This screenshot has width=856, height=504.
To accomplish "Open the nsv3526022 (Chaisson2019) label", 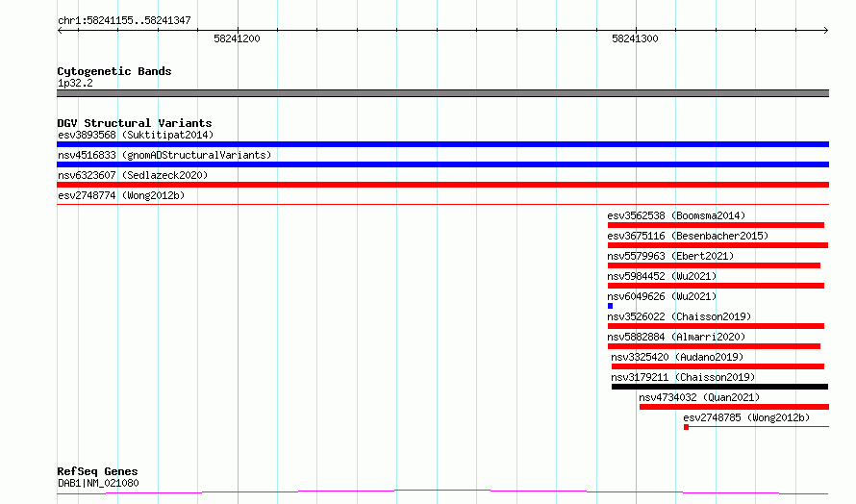I will coord(679,316).
